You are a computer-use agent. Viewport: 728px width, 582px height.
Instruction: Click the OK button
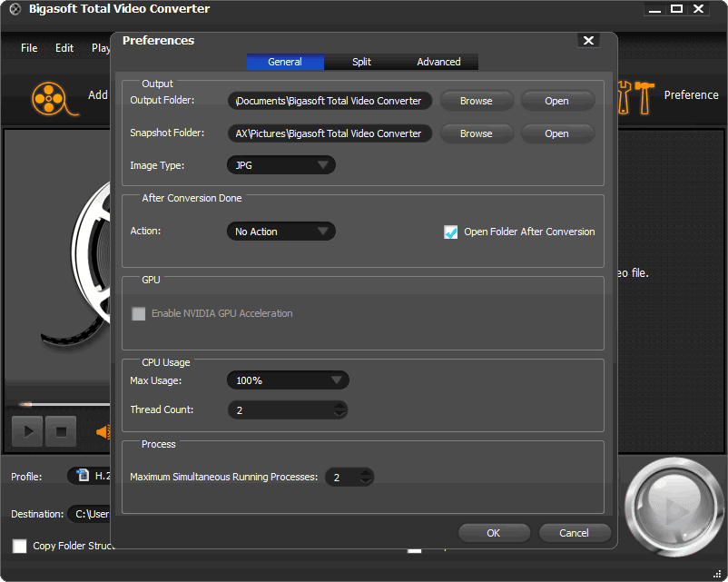click(x=494, y=533)
